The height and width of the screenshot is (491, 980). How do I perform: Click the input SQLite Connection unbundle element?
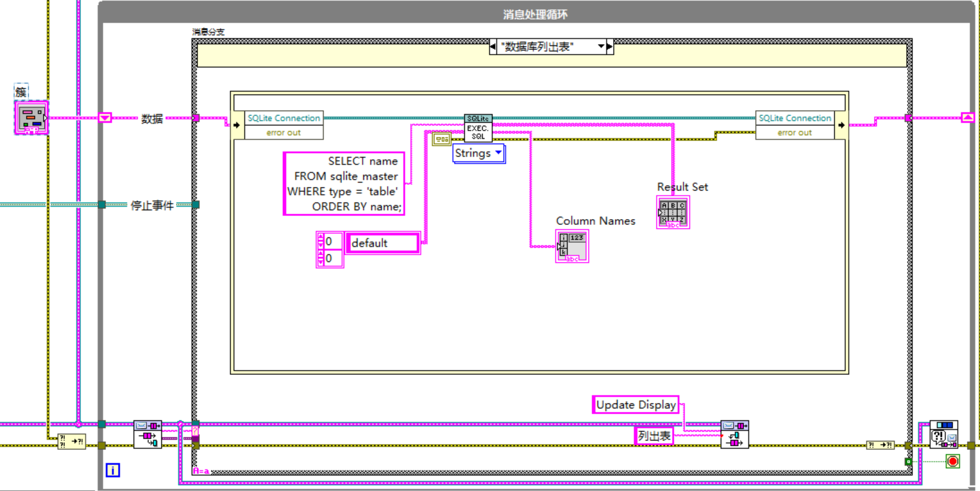click(x=284, y=118)
